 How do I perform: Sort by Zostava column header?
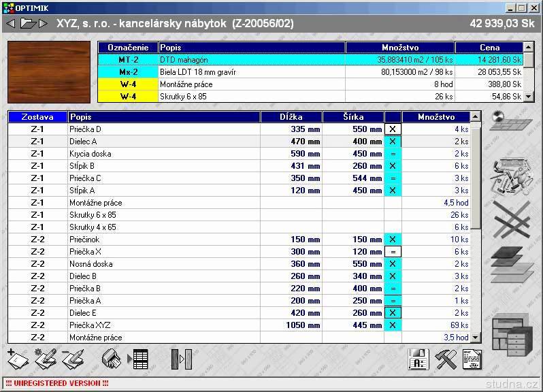[37, 117]
